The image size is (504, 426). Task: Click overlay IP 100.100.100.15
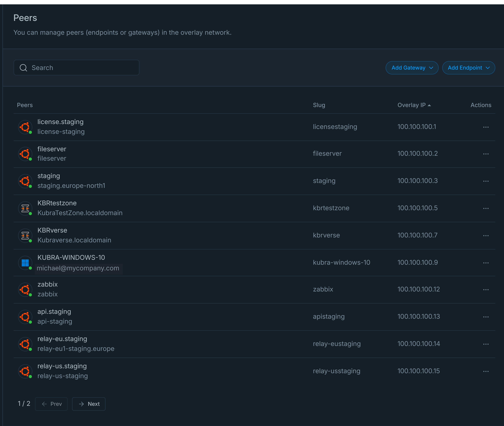click(418, 371)
